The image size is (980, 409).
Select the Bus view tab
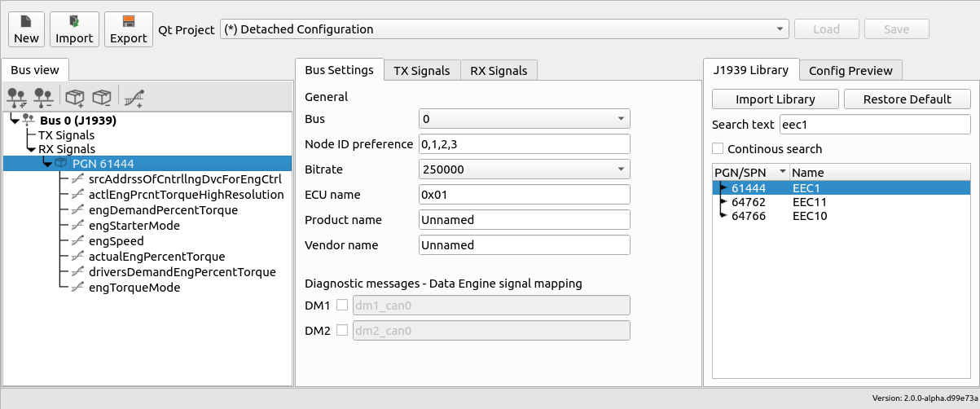pos(35,69)
